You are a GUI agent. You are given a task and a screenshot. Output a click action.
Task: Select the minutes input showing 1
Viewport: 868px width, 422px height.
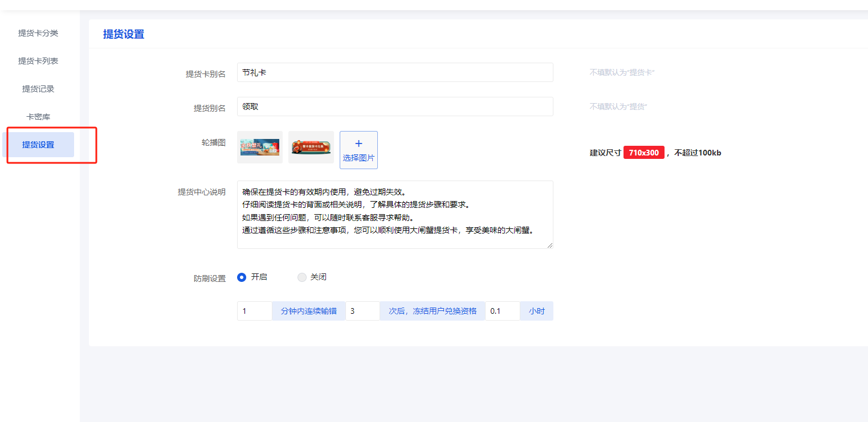point(254,311)
